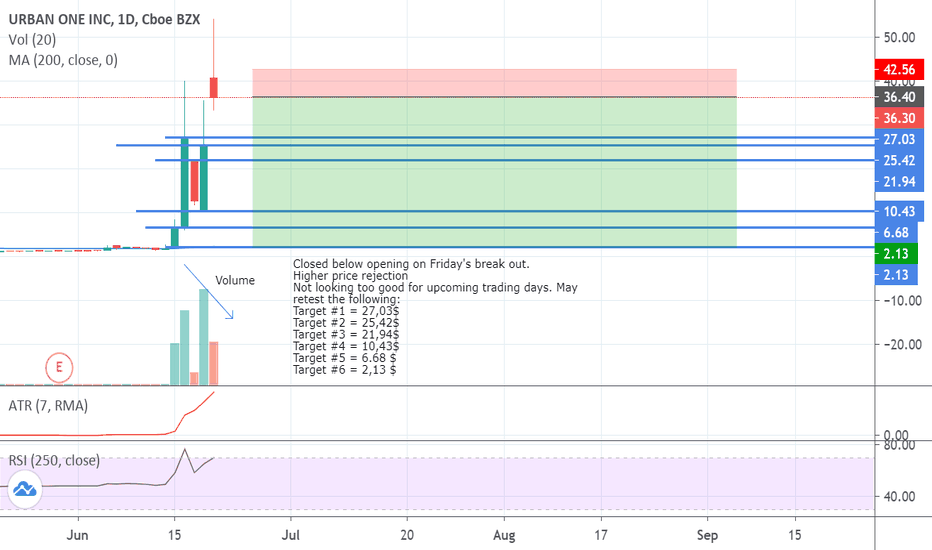Click the TradingView cloud logo icon

(x=24, y=489)
